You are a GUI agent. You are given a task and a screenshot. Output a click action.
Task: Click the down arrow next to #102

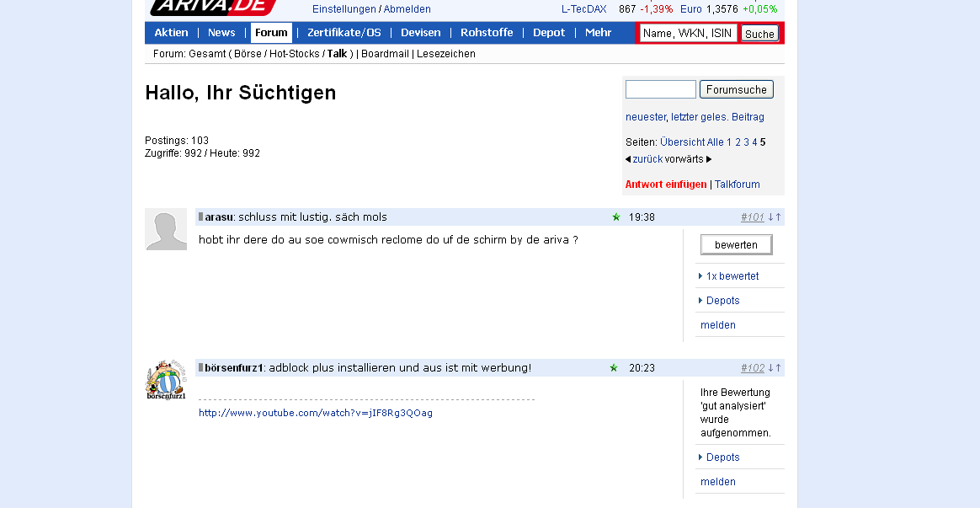770,368
